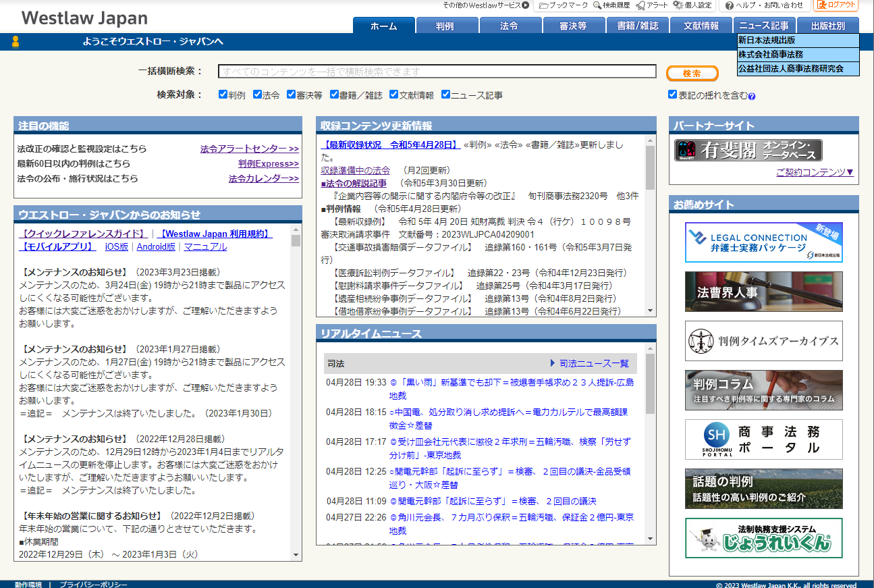
Task: Switch to the 審決等 tab
Action: click(574, 26)
